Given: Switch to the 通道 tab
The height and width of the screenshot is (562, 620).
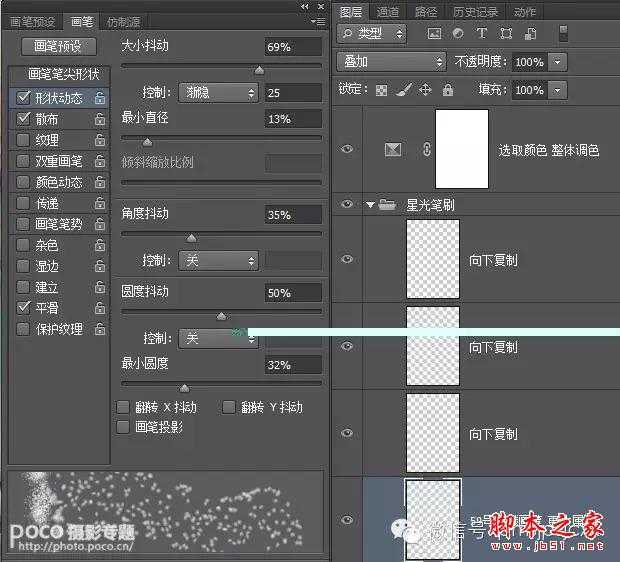Looking at the screenshot, I should point(388,12).
